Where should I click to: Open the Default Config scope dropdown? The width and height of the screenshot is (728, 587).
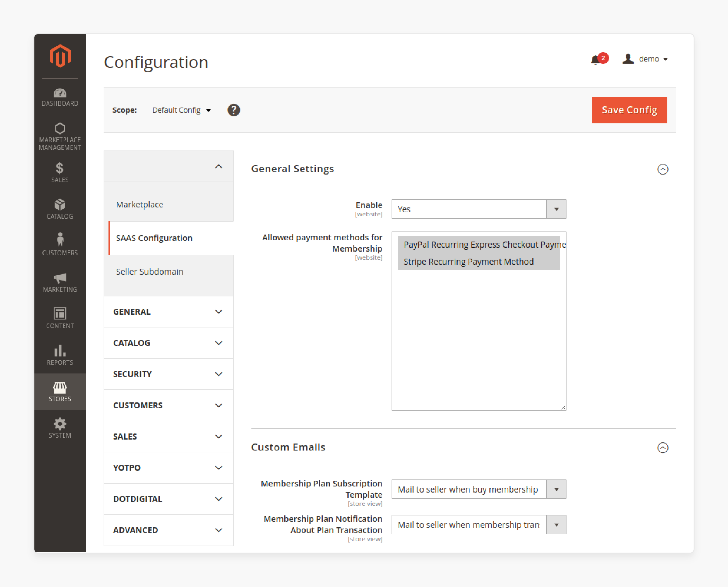(181, 110)
